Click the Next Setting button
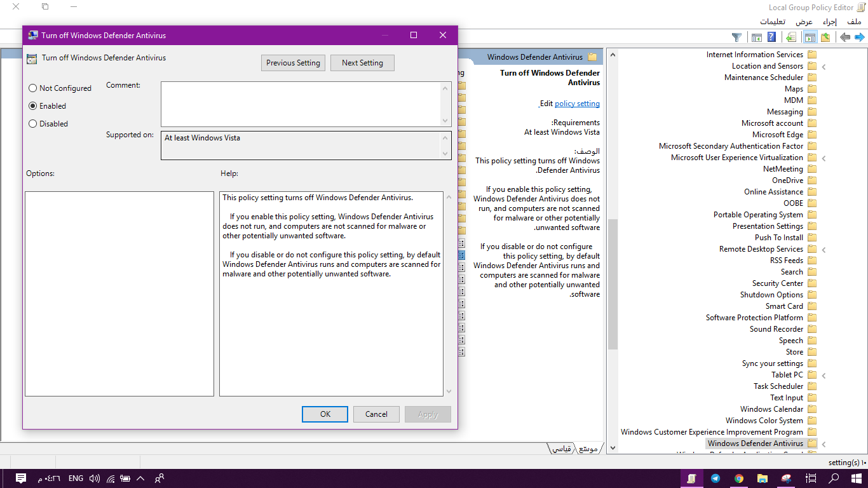Screen dimensions: 868x488 [362, 63]
